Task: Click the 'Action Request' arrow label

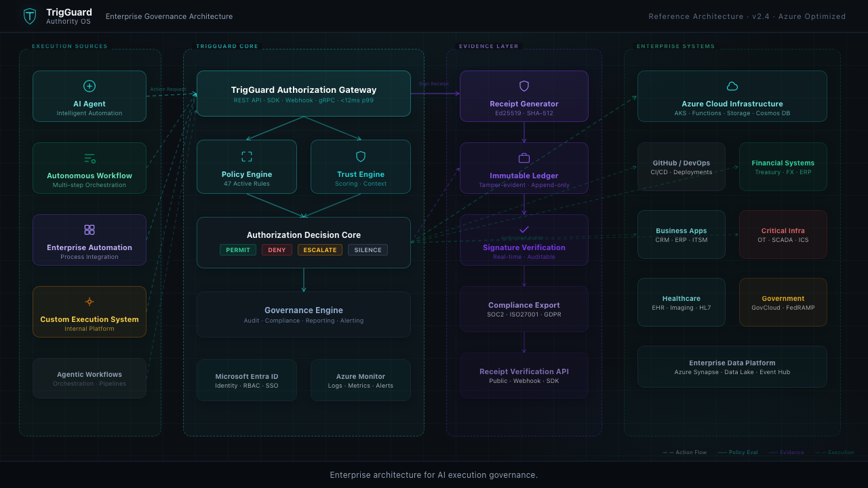Action: 167,89
